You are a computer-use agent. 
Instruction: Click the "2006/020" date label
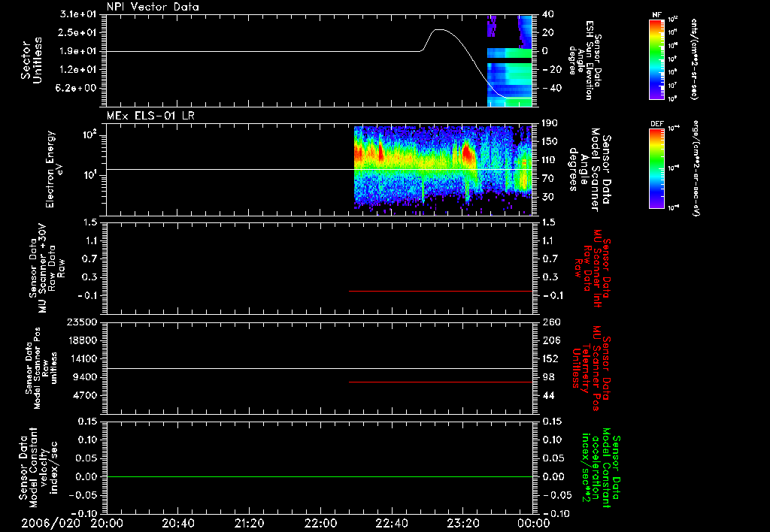click(x=50, y=523)
